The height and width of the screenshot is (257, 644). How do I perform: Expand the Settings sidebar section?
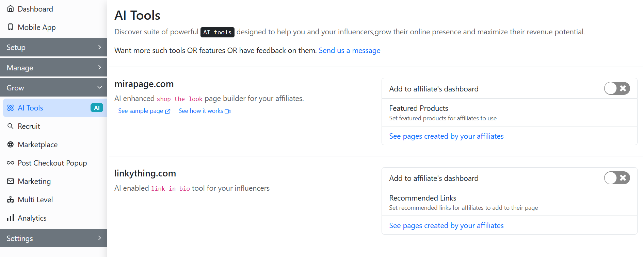pos(53,238)
